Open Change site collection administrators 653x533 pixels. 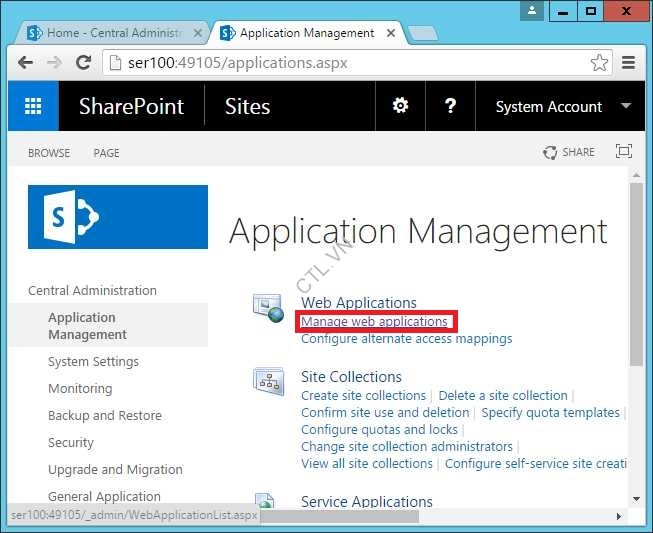pyautogui.click(x=407, y=446)
